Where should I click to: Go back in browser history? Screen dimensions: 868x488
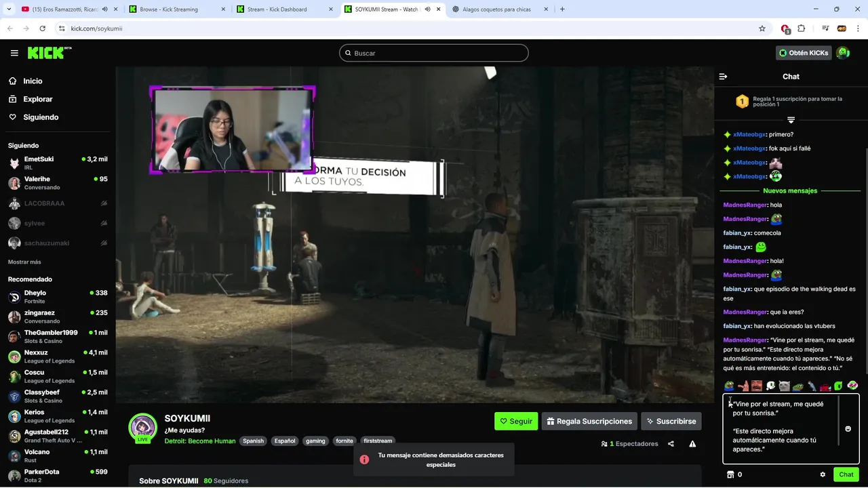10,28
